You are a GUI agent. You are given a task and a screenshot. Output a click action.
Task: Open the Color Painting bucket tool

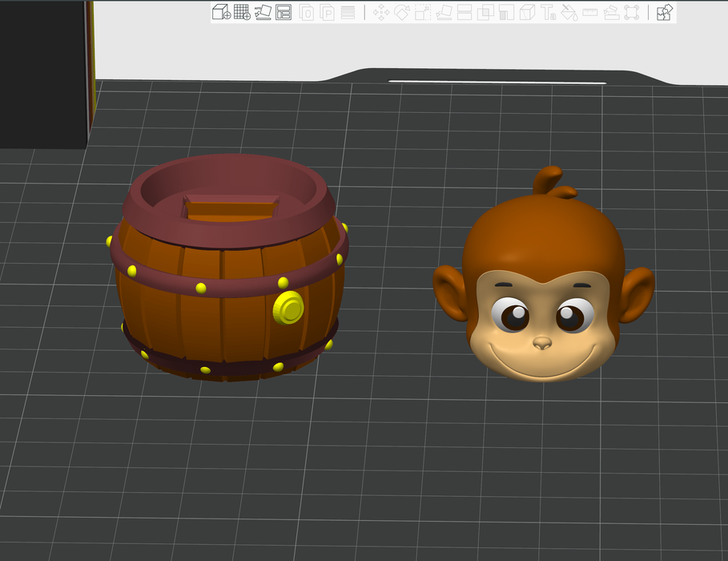[569, 12]
